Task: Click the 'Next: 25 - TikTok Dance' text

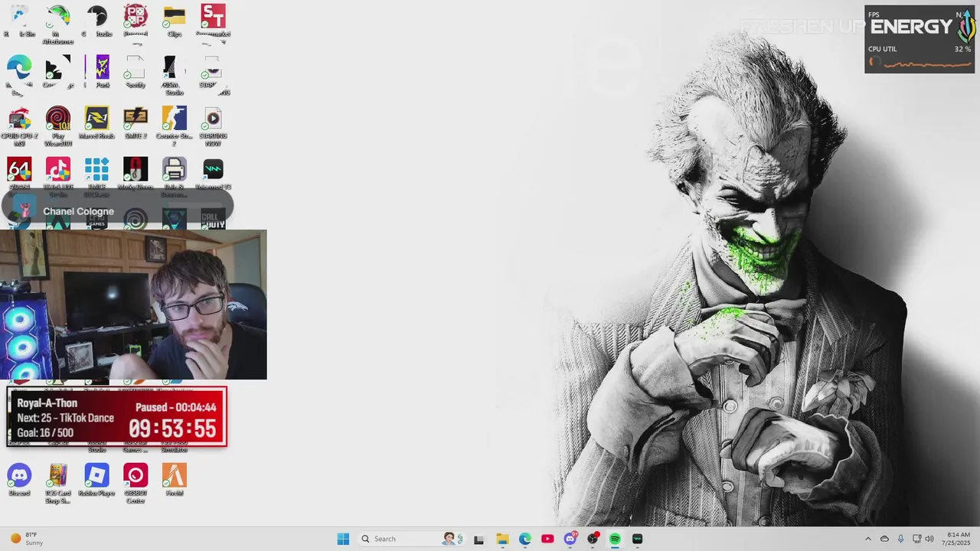Action: pyautogui.click(x=65, y=418)
